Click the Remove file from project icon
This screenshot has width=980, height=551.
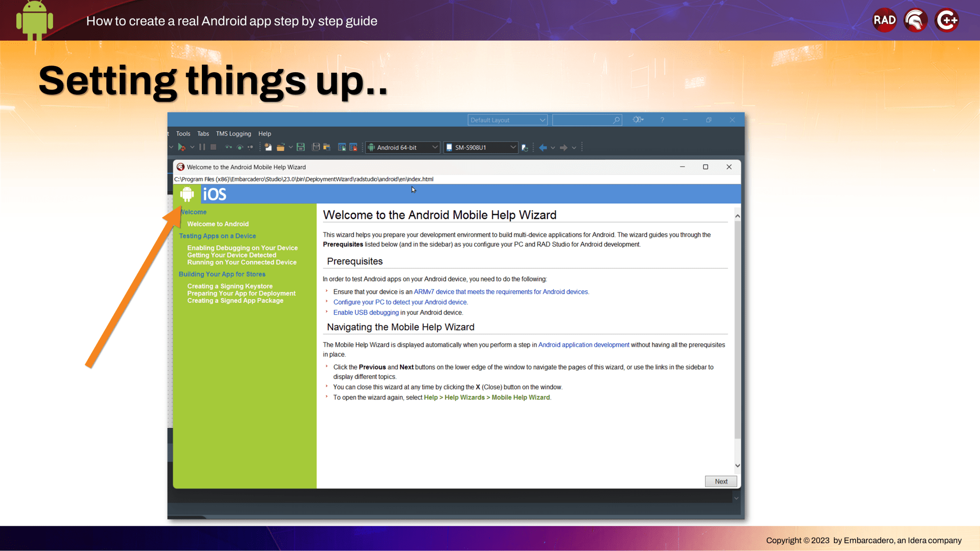354,147
